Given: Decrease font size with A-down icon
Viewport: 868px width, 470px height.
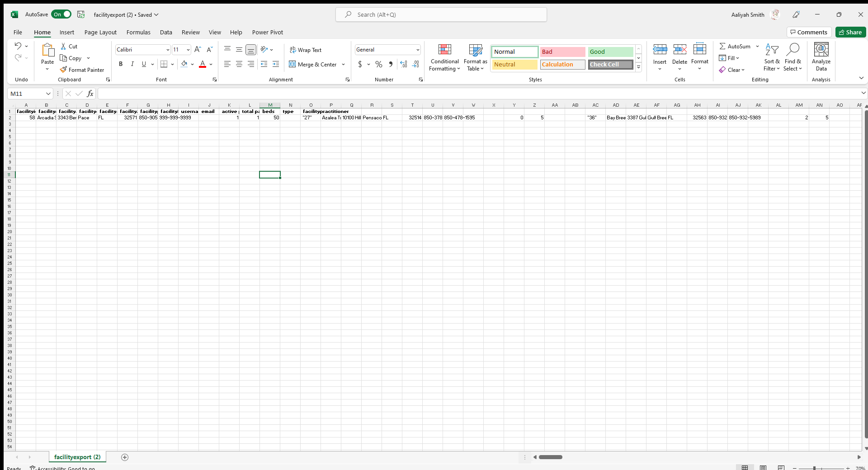Looking at the screenshot, I should click(209, 50).
